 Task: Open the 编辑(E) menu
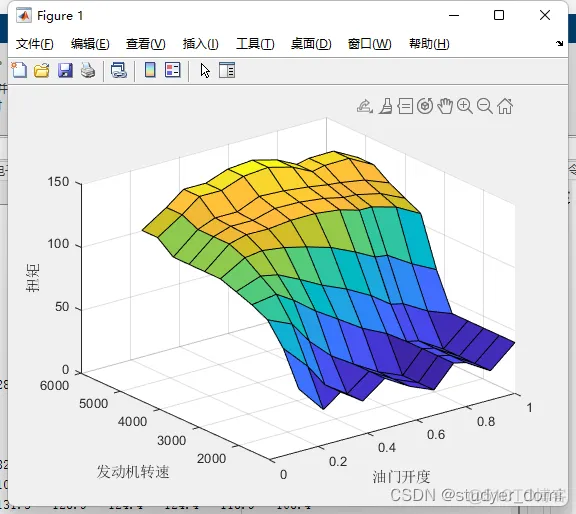point(90,44)
